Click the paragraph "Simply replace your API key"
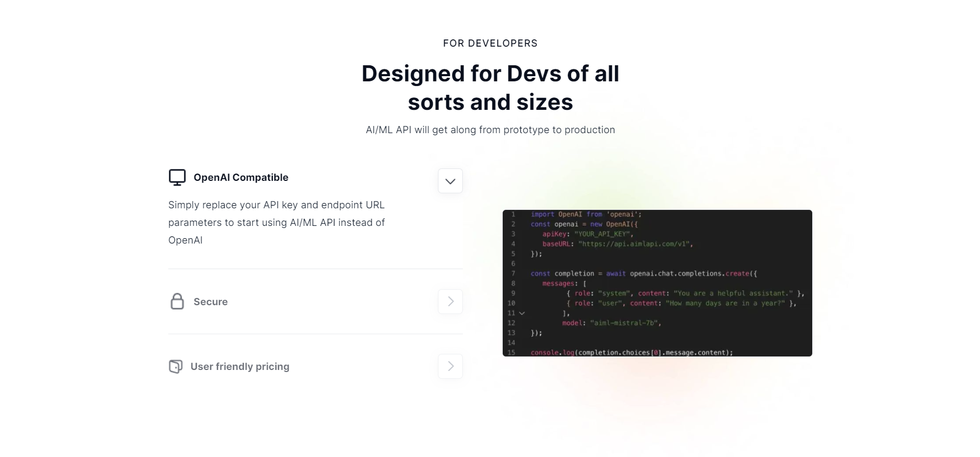Screen dimensions: 980x457 coord(276,222)
